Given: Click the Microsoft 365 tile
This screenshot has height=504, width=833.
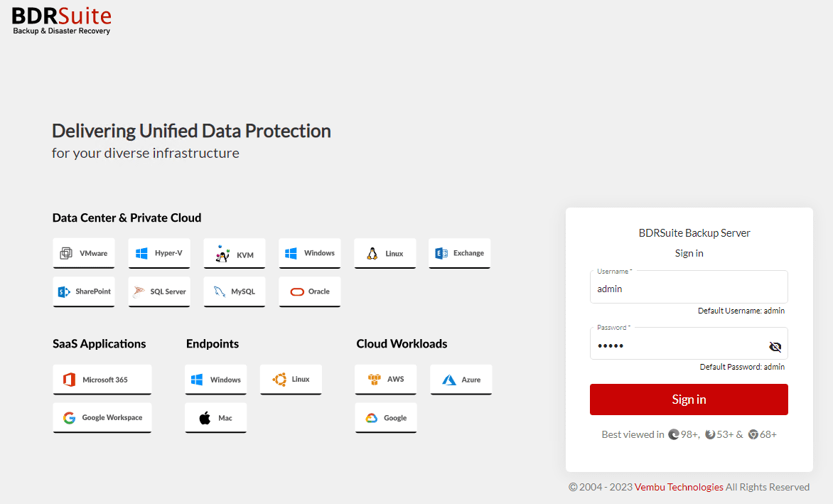Looking at the screenshot, I should click(102, 380).
